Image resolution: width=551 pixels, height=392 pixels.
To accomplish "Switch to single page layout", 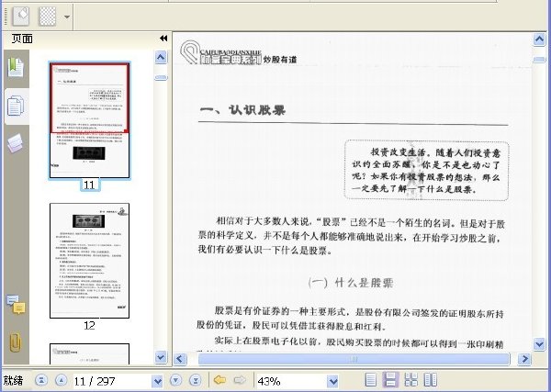I will pyautogui.click(x=371, y=380).
